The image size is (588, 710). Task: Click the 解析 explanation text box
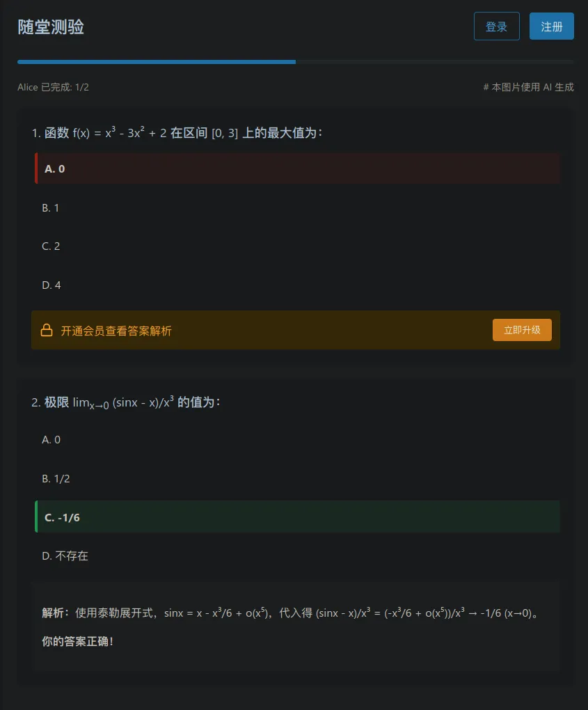[296, 627]
